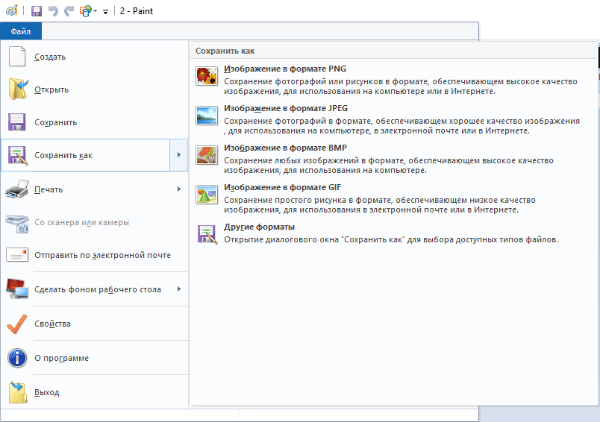Expand the Сохранить как submenu arrow
The image size is (600, 422).
pyautogui.click(x=178, y=155)
